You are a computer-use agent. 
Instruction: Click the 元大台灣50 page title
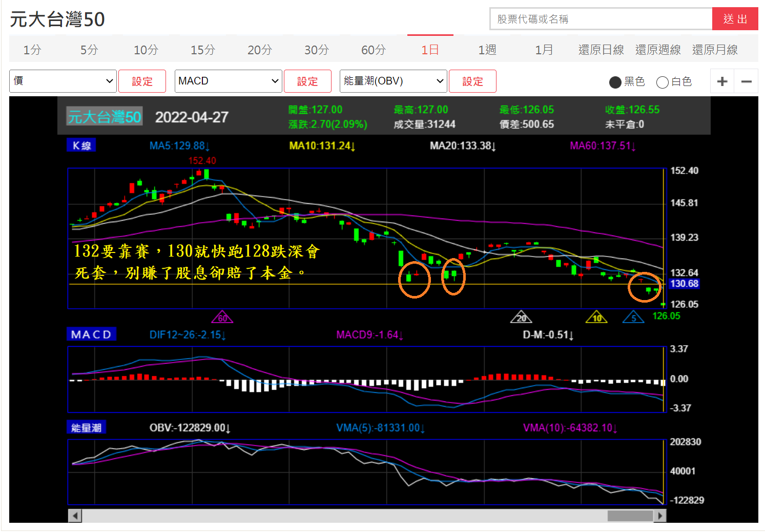(x=57, y=19)
